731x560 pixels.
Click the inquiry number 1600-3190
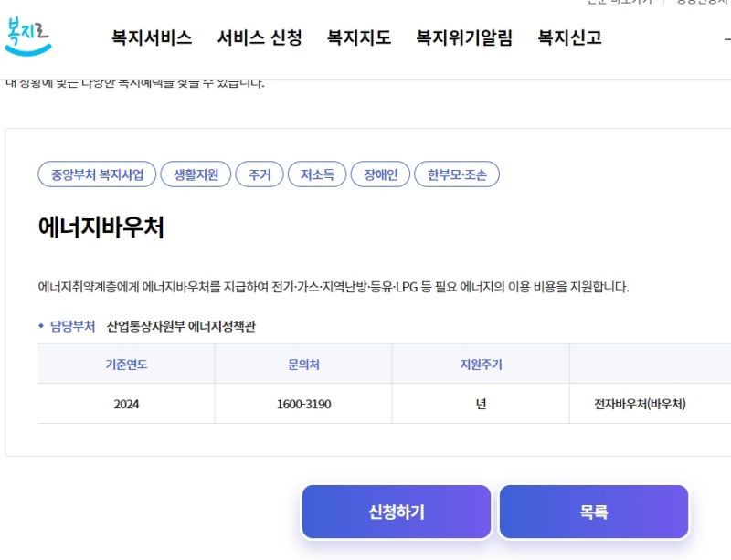coord(303,404)
